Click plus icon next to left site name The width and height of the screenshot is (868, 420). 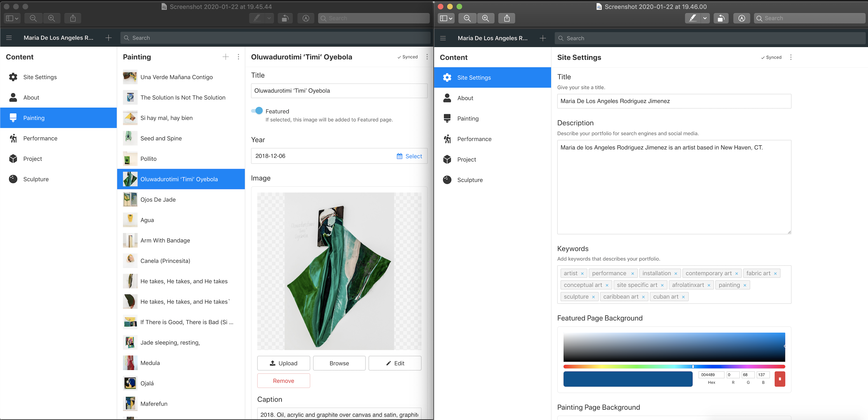click(x=108, y=38)
